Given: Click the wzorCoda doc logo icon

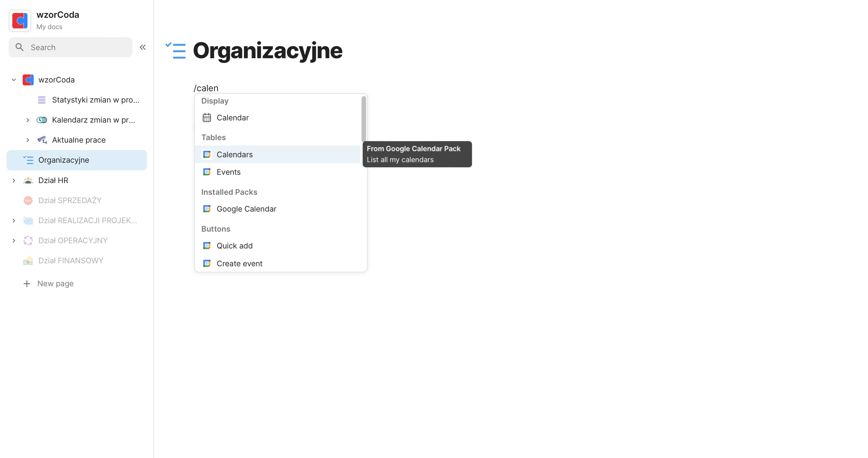Looking at the screenshot, I should tap(19, 21).
